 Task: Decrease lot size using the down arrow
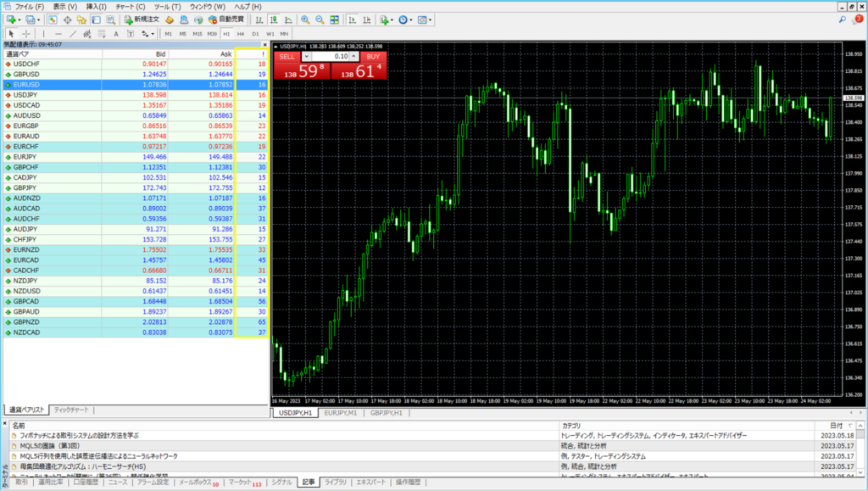pos(306,56)
